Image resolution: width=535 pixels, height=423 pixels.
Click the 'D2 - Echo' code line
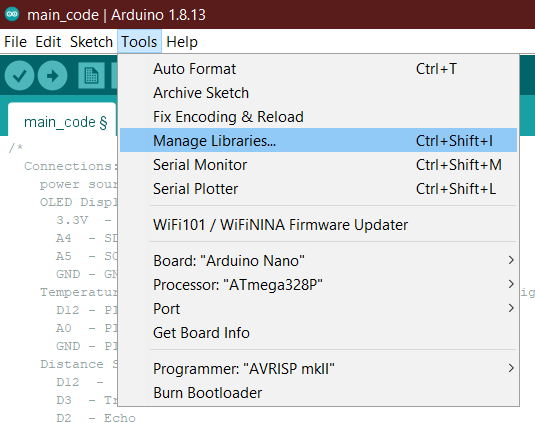point(96,418)
